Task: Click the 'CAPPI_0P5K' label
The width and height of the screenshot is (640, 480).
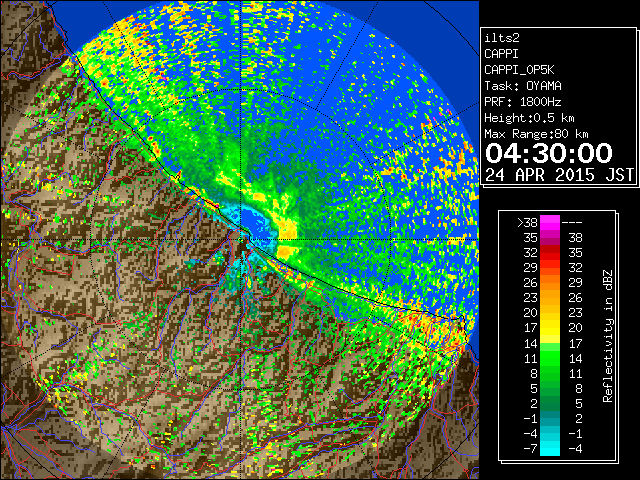Action: 519,70
